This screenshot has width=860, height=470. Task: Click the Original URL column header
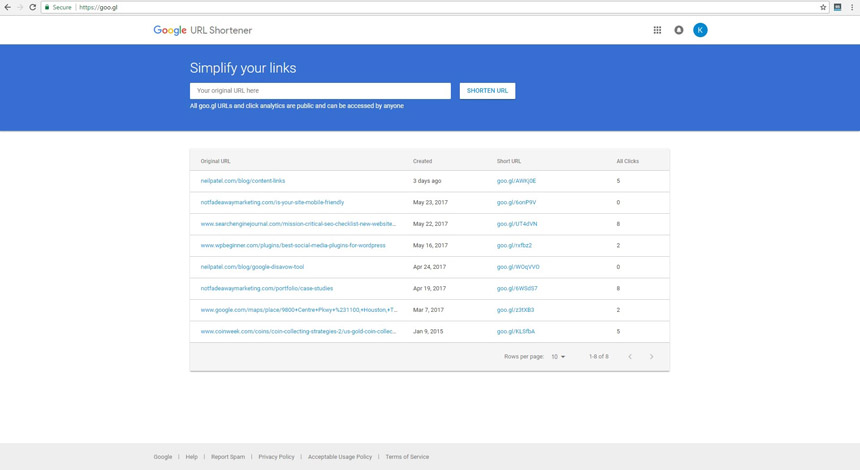click(x=216, y=161)
